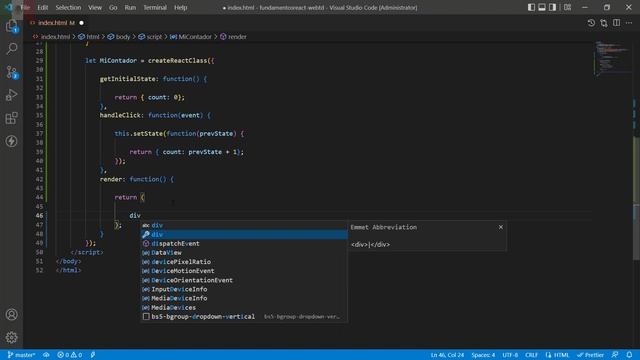Open the Edit menu
This screenshot has width=640, height=360.
coord(42,7)
